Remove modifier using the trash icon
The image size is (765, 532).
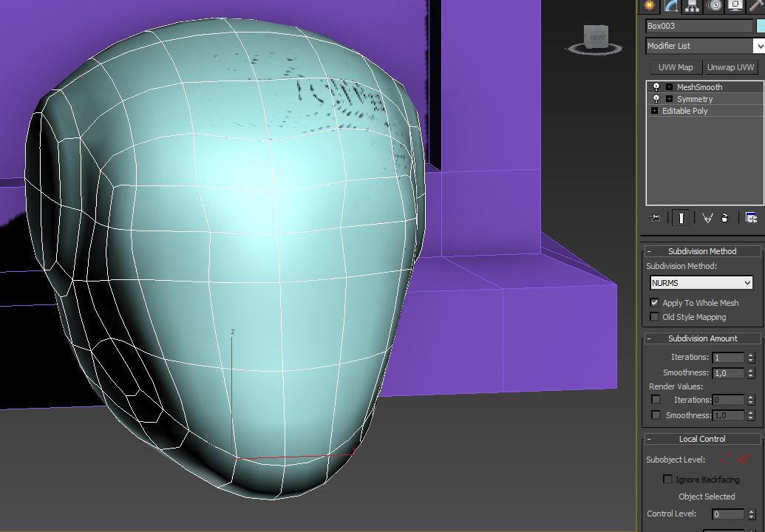tap(725, 218)
